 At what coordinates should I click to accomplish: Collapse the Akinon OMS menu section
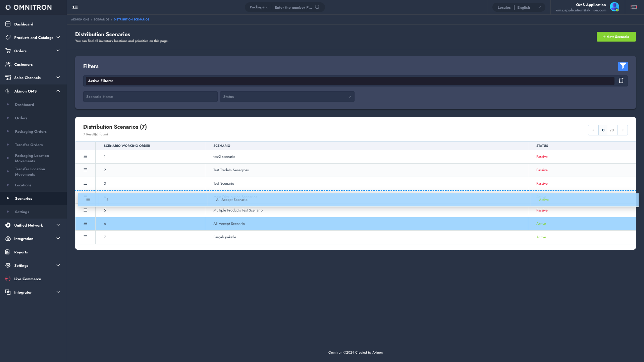(x=58, y=91)
